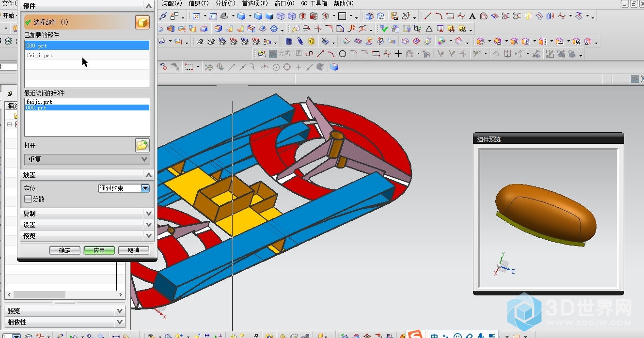Click the open folder icon beside 打开
The width and height of the screenshot is (644, 338).
pyautogui.click(x=142, y=145)
